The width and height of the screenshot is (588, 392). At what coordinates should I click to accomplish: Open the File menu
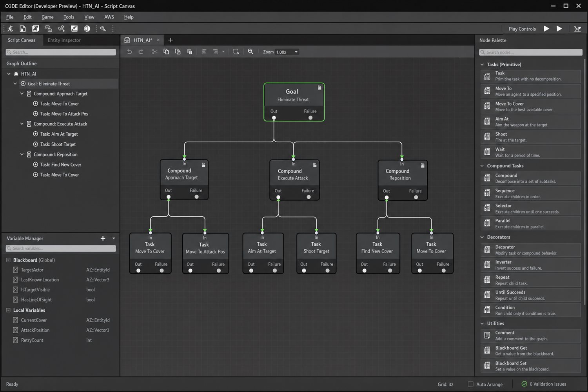[x=10, y=17]
